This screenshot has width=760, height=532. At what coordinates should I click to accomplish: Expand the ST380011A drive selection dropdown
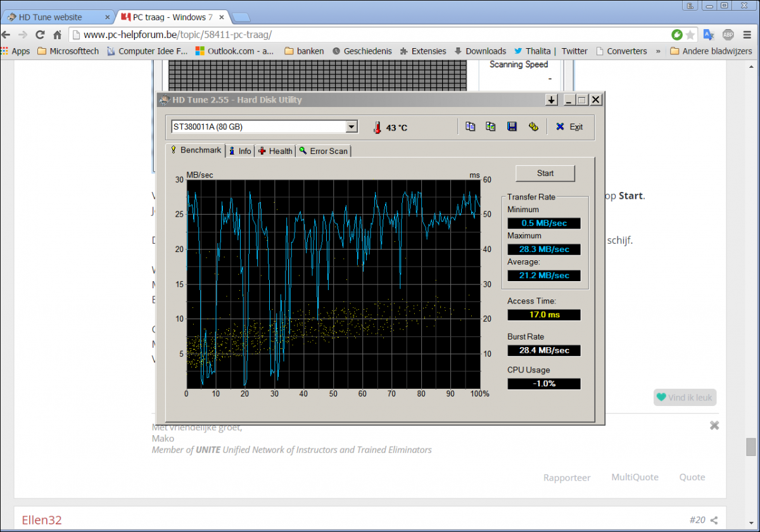[x=351, y=127]
